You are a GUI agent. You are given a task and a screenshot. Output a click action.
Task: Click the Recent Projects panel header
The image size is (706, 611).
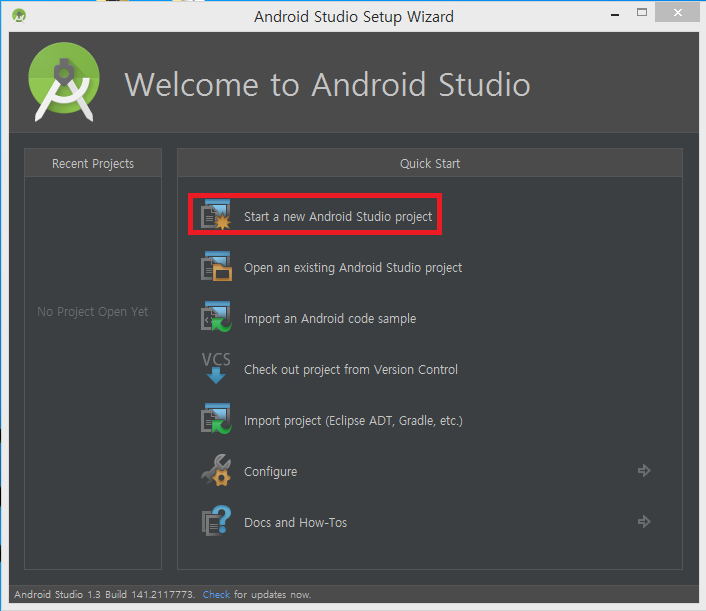pos(93,163)
